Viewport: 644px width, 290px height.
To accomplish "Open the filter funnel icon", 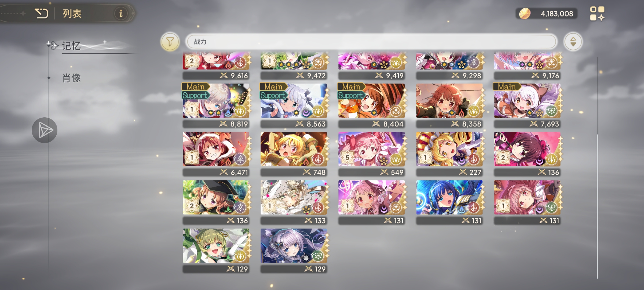I will tap(170, 42).
